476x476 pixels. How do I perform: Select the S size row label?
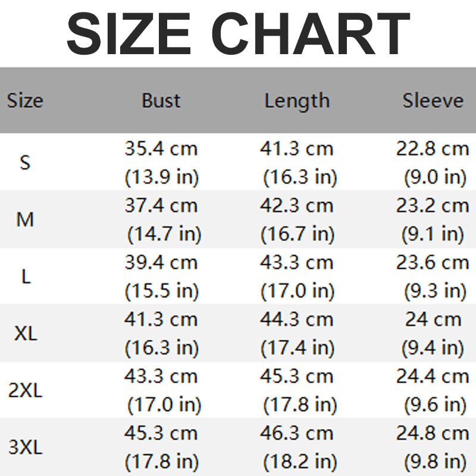pyautogui.click(x=25, y=162)
